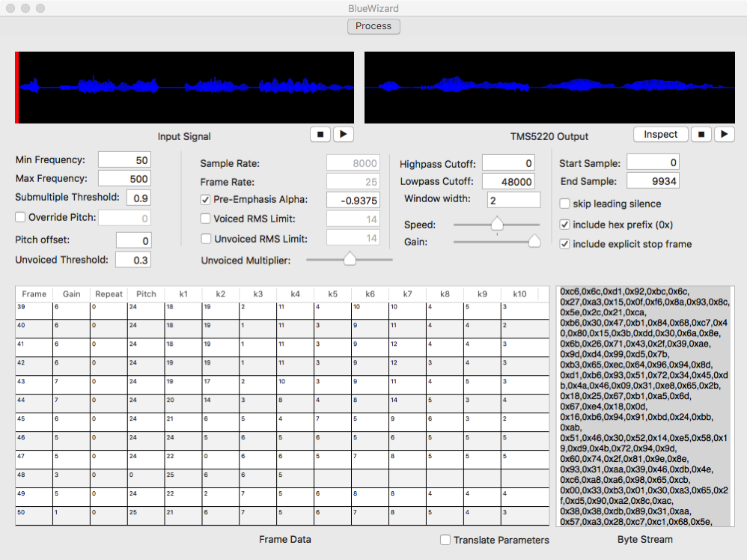Click the Process button
The width and height of the screenshot is (747, 560).
(x=373, y=26)
